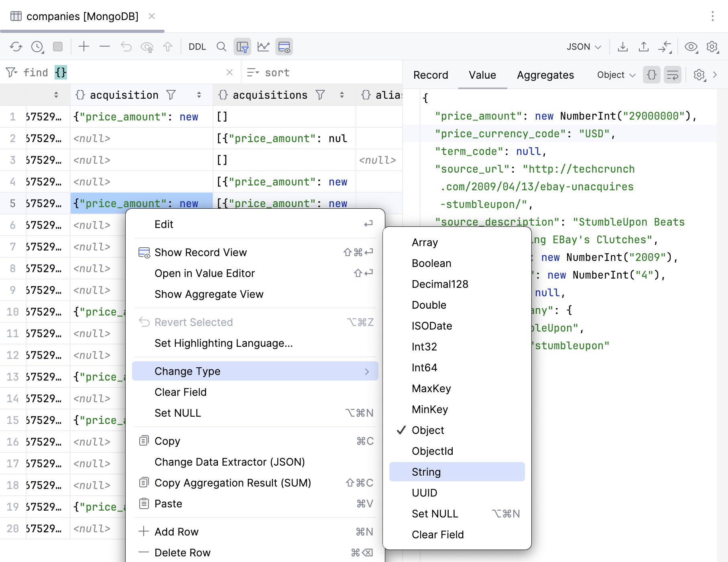Add a new row using the toolbar plus icon
The width and height of the screenshot is (728, 562).
(x=84, y=46)
